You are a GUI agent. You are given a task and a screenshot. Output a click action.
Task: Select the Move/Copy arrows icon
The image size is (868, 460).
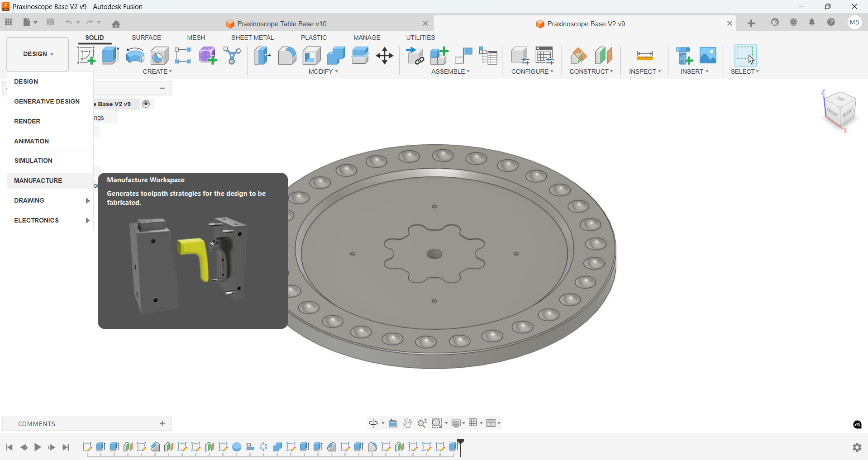click(x=385, y=56)
